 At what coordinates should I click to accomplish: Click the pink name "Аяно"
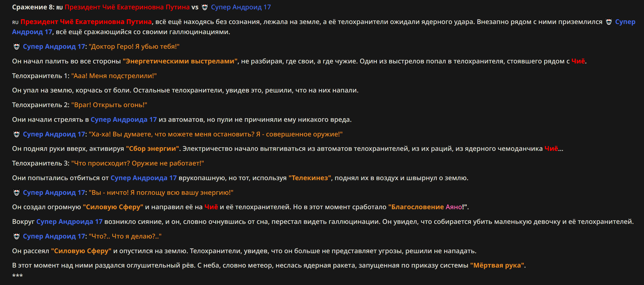click(454, 207)
